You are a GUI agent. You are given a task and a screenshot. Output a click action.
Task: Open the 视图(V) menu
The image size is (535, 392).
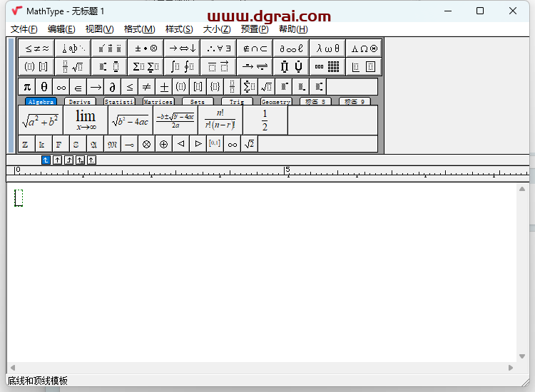click(x=99, y=29)
